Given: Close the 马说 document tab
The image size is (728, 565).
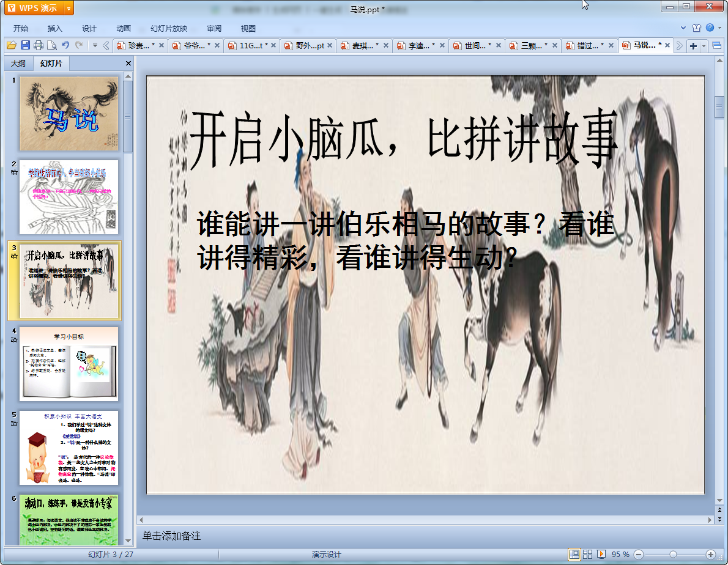Looking at the screenshot, I should click(667, 45).
